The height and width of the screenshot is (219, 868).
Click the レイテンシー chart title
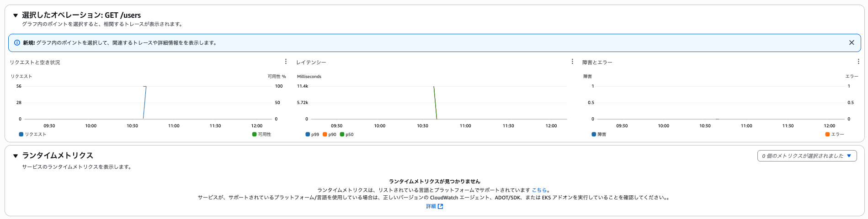click(311, 63)
